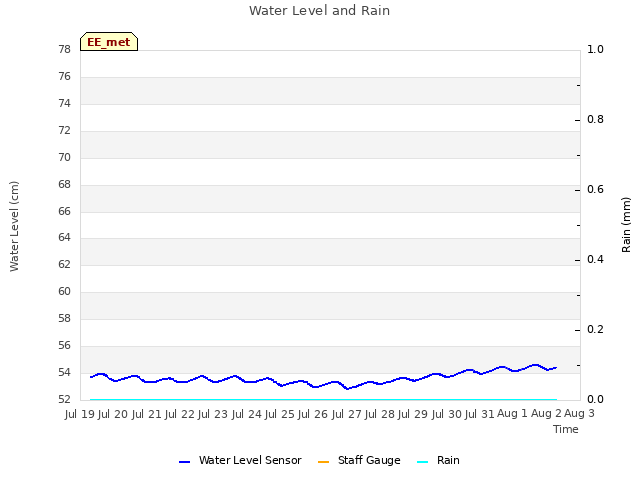Click the Time axis title
This screenshot has height=480, width=640.
566,429
